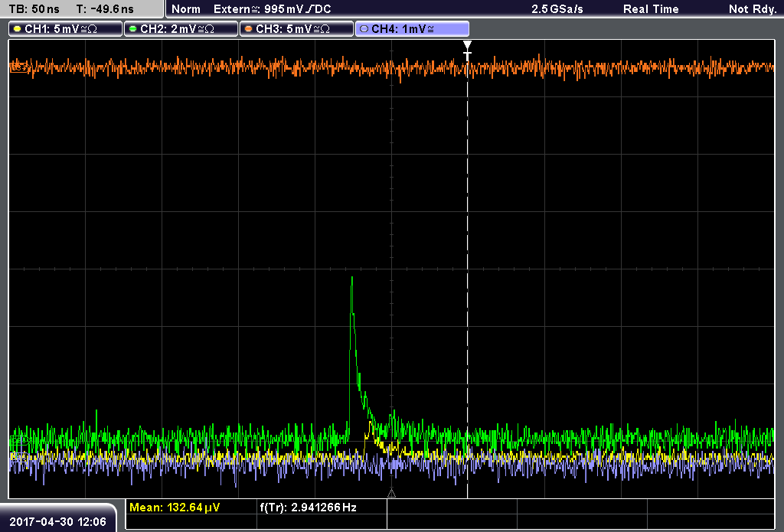Image resolution: width=784 pixels, height=532 pixels.
Task: Select the CH3: 5 mV channel tab
Action: pos(296,29)
